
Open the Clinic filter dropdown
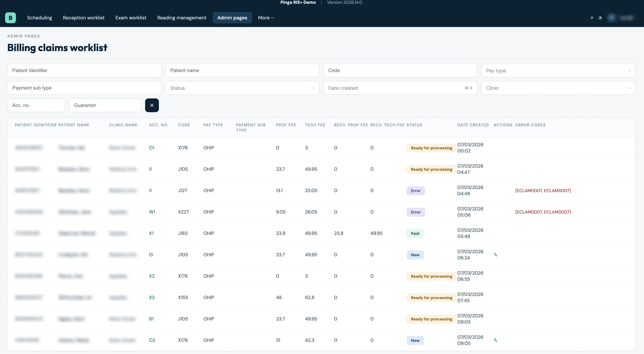tap(558, 88)
